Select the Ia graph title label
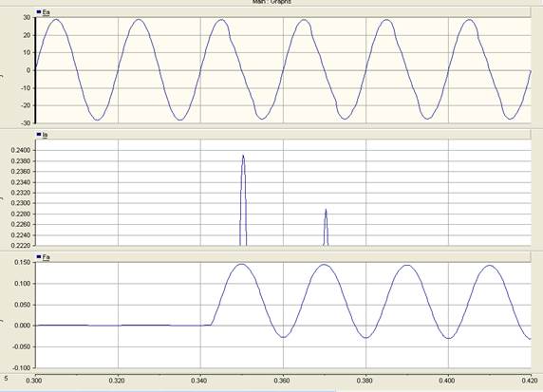 (x=45, y=135)
